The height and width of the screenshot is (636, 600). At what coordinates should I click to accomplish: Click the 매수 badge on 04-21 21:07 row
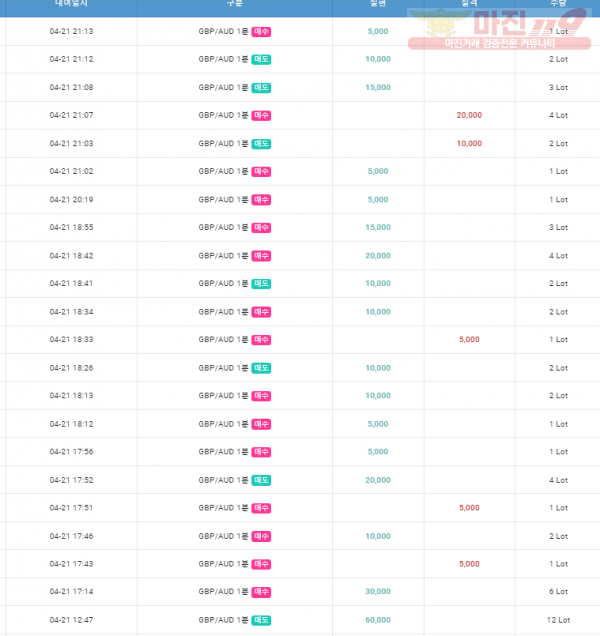(261, 116)
